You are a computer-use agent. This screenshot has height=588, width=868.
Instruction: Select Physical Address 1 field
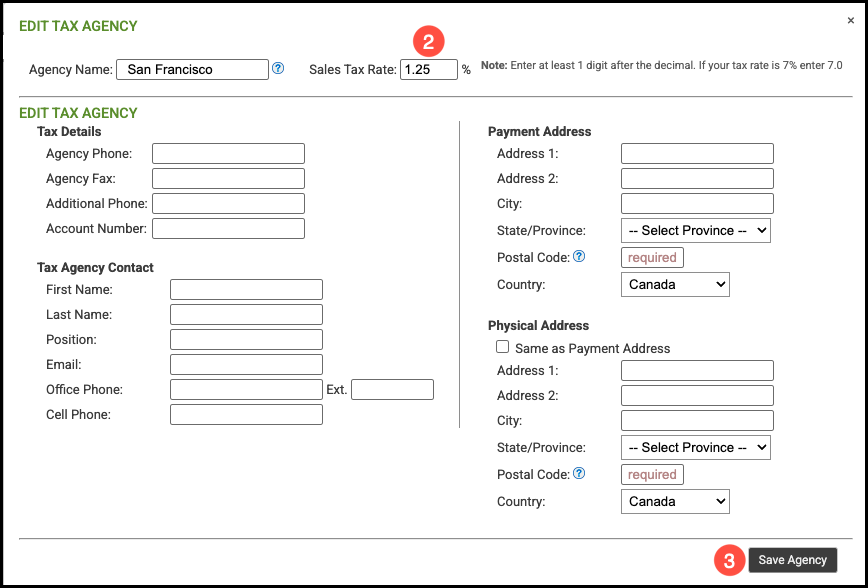click(x=698, y=370)
